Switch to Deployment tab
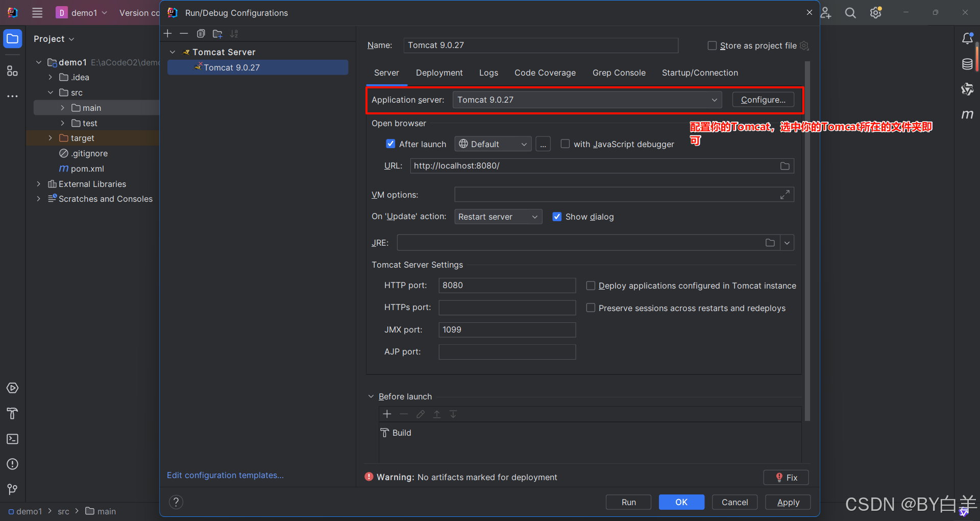This screenshot has height=521, width=980. [x=439, y=73]
